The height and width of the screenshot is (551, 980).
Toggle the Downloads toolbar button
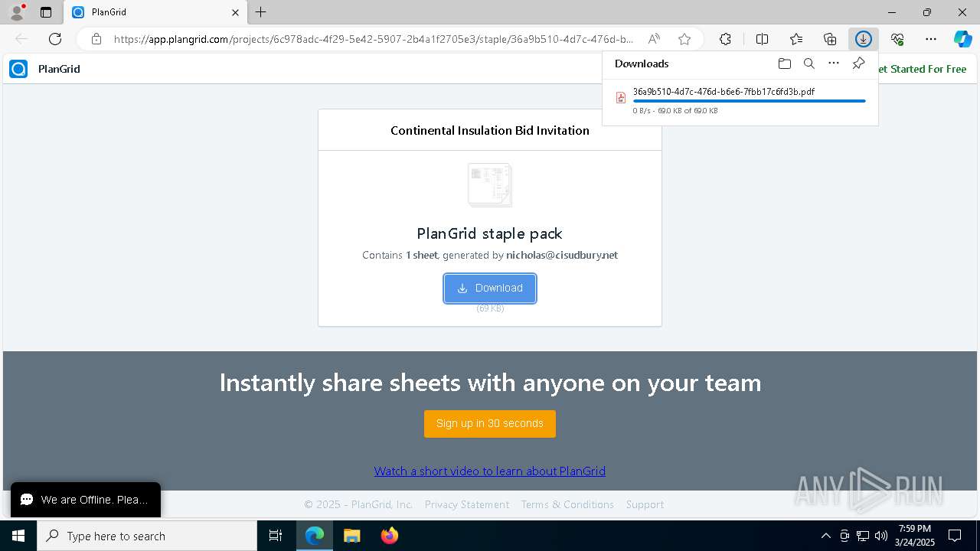(x=864, y=39)
